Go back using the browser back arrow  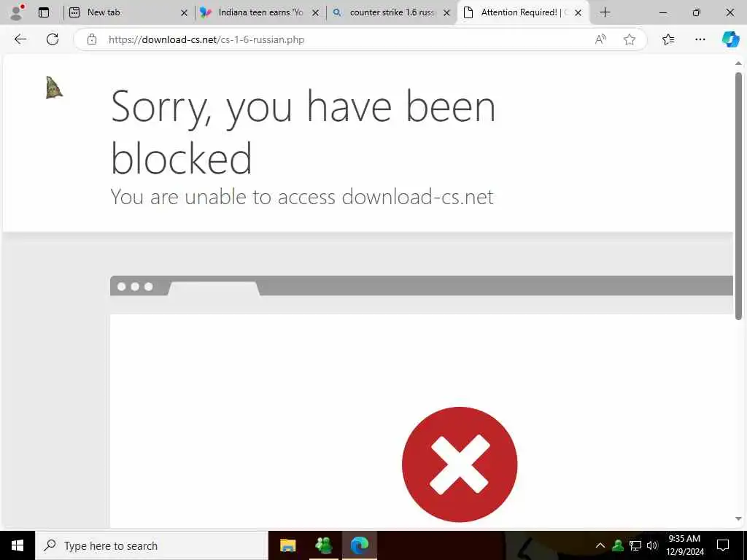coord(20,39)
